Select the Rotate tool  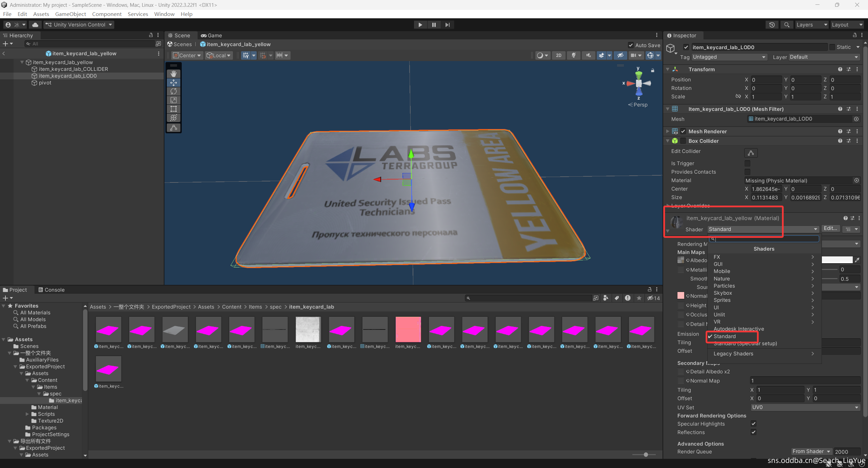pyautogui.click(x=174, y=91)
